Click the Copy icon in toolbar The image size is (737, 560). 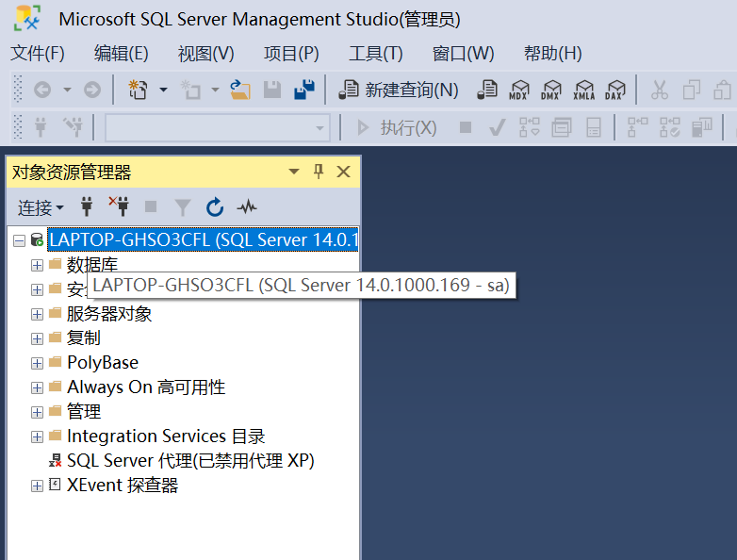pos(692,90)
